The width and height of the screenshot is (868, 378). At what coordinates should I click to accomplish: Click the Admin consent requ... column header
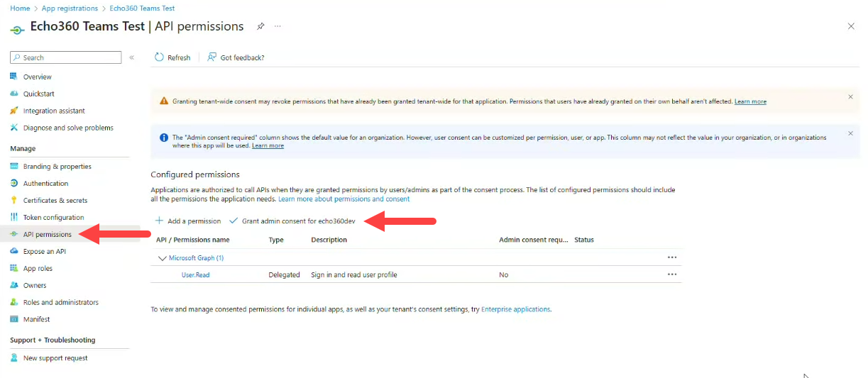click(x=534, y=240)
